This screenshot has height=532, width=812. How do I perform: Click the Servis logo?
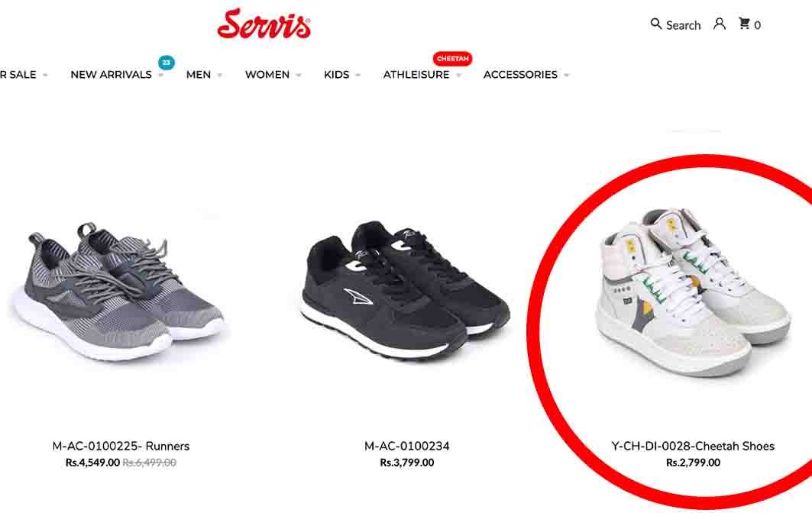(x=264, y=24)
